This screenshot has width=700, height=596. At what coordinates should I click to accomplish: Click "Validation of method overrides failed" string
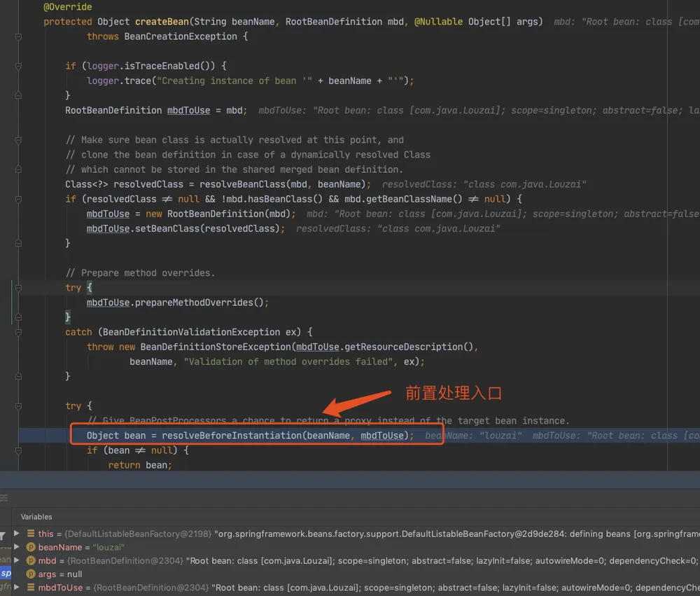tap(288, 362)
